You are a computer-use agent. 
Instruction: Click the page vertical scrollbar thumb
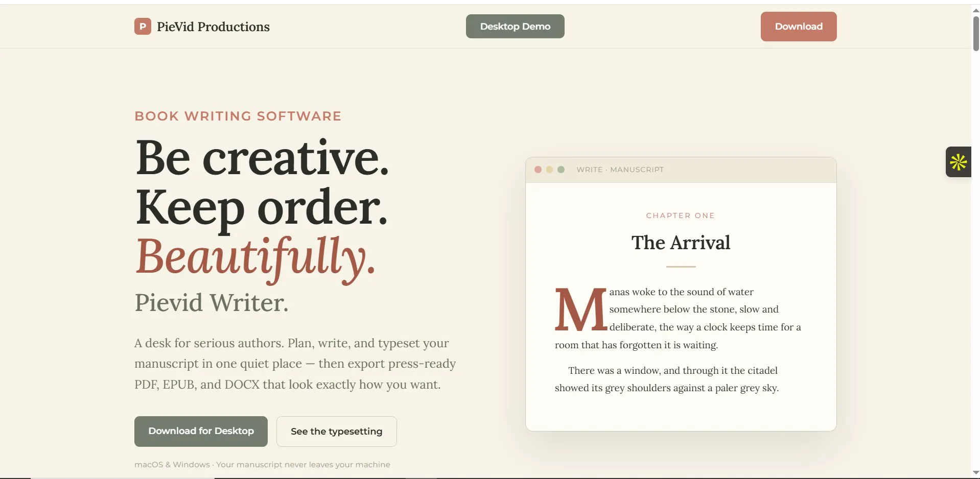click(976, 34)
